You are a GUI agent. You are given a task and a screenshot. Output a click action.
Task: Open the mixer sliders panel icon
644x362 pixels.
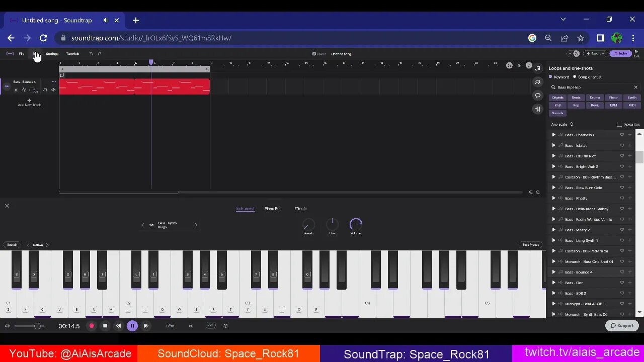(538, 109)
